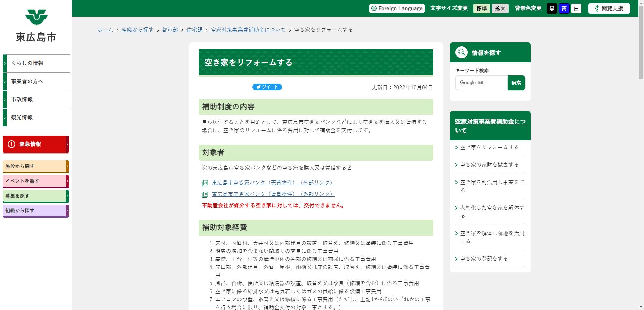Open 組織から探す sidebar button
Screen dimensions: 644x310
point(36,211)
